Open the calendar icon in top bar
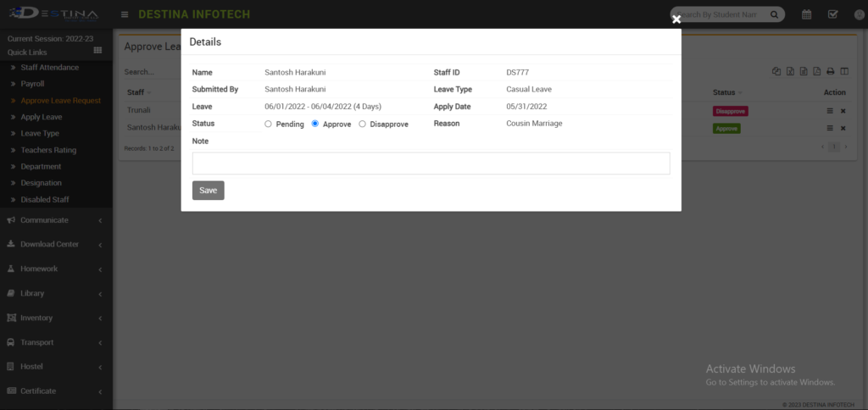Viewport: 868px width, 410px height. 806,14
